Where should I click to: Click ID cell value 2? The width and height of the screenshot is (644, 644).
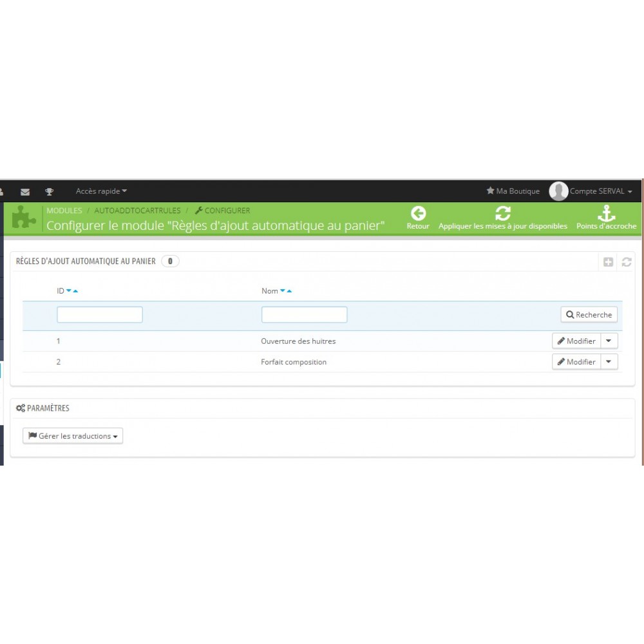(59, 362)
